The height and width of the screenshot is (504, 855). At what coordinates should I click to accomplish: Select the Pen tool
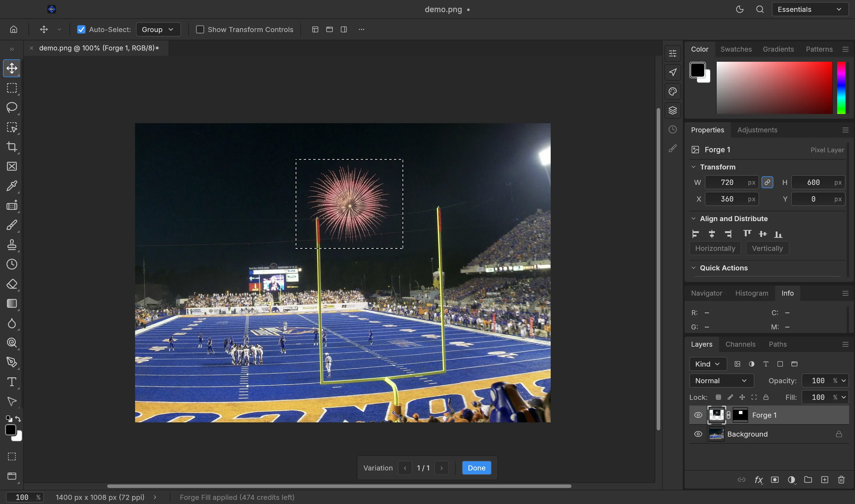click(x=12, y=362)
